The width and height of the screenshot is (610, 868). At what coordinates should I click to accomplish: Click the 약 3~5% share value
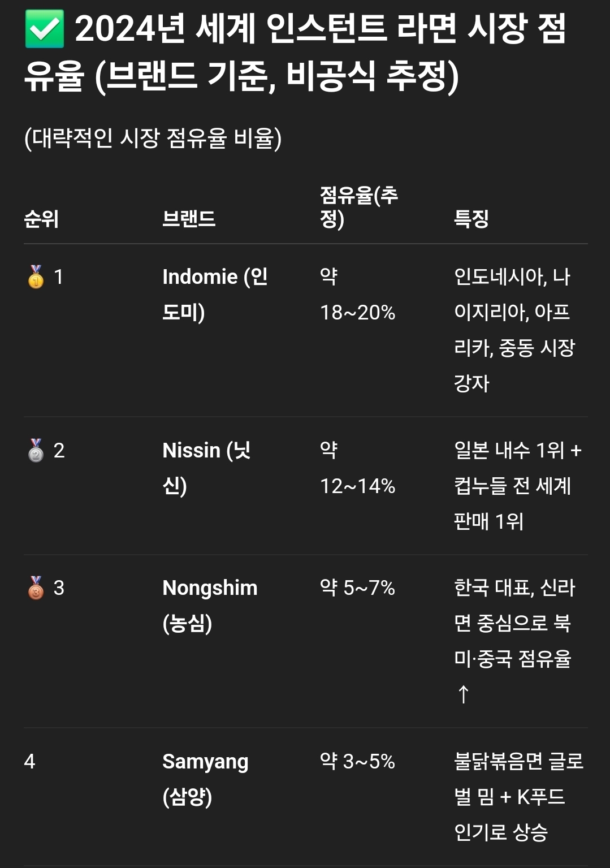[x=357, y=762]
